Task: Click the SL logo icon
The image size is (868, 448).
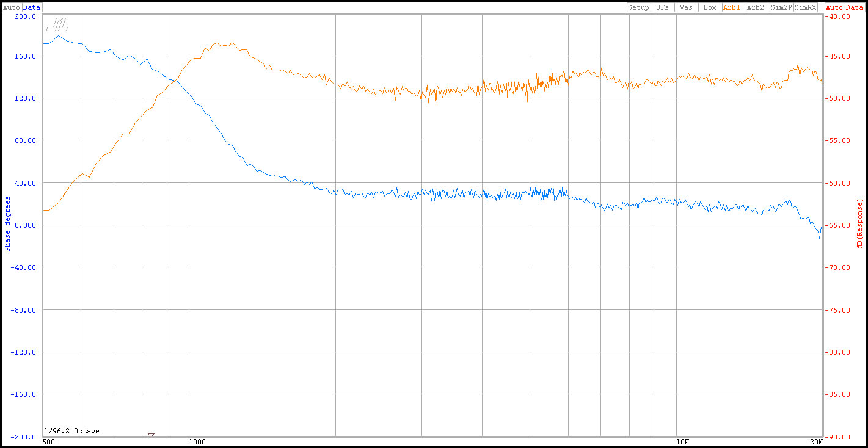Action: pyautogui.click(x=57, y=24)
